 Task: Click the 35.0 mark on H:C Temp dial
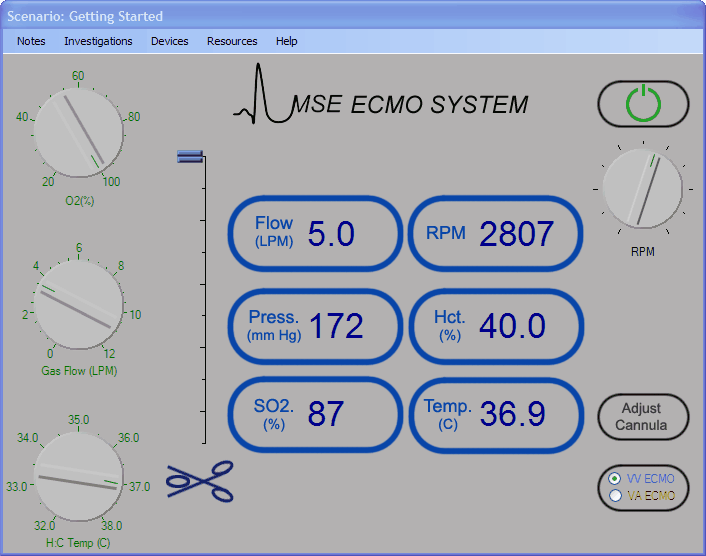79,420
